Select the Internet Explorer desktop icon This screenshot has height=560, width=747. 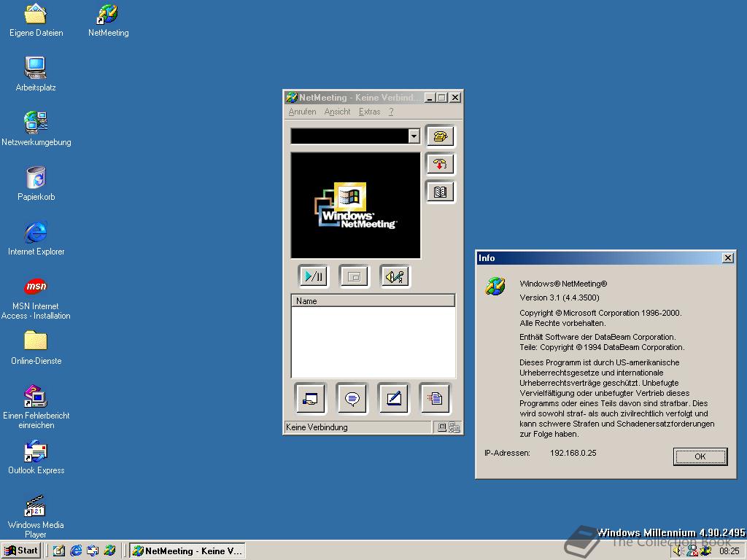[36, 238]
